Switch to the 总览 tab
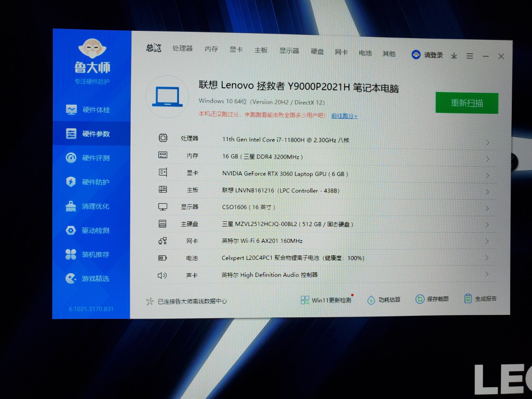The height and width of the screenshot is (399, 532). [153, 48]
